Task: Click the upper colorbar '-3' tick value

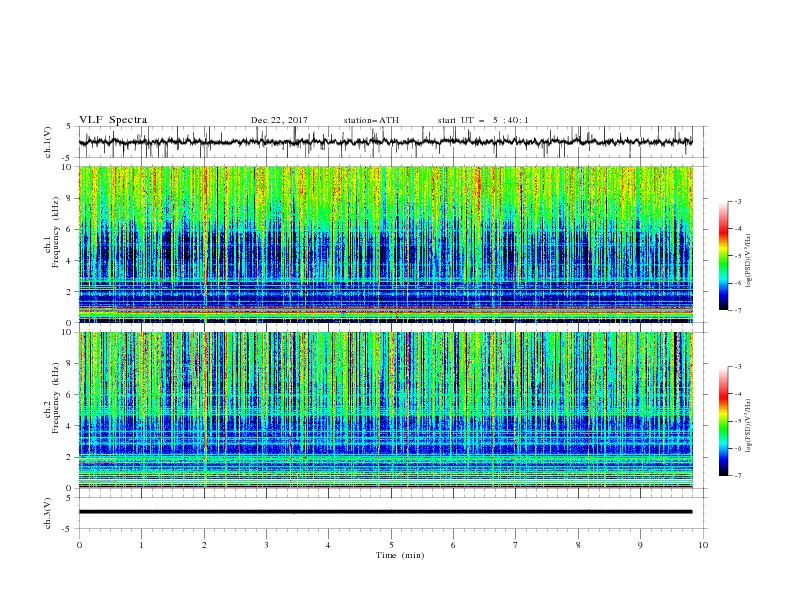Action: pos(737,201)
